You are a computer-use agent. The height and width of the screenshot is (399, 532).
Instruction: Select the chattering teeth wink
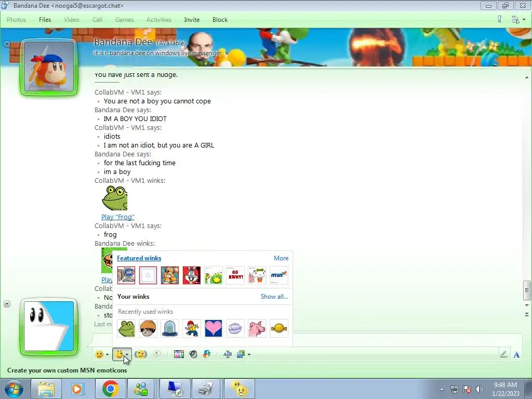pyautogui.click(x=235, y=328)
